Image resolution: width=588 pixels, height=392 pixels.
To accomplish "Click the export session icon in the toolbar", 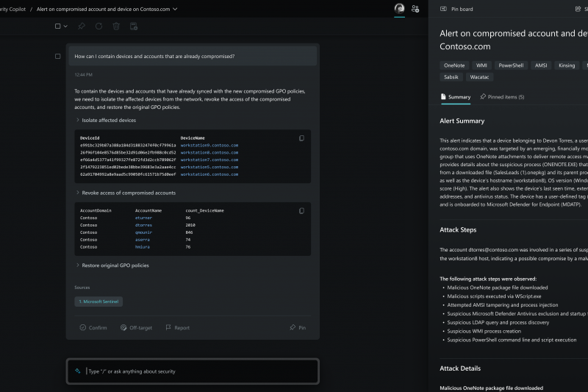I will click(x=134, y=26).
